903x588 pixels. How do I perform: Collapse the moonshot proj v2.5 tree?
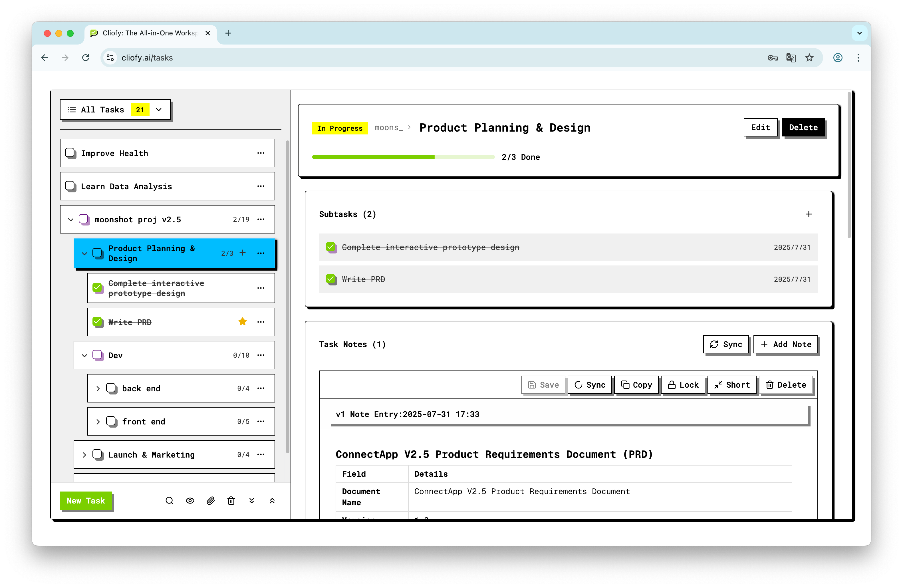click(70, 220)
